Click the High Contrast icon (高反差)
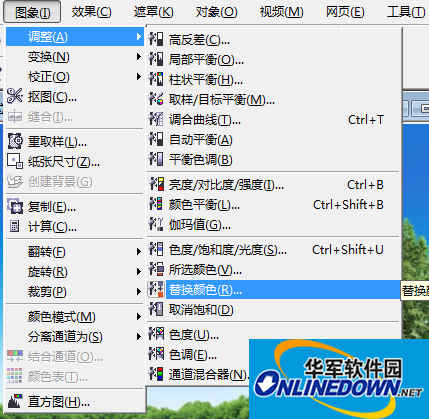This screenshot has width=429, height=419. click(156, 39)
